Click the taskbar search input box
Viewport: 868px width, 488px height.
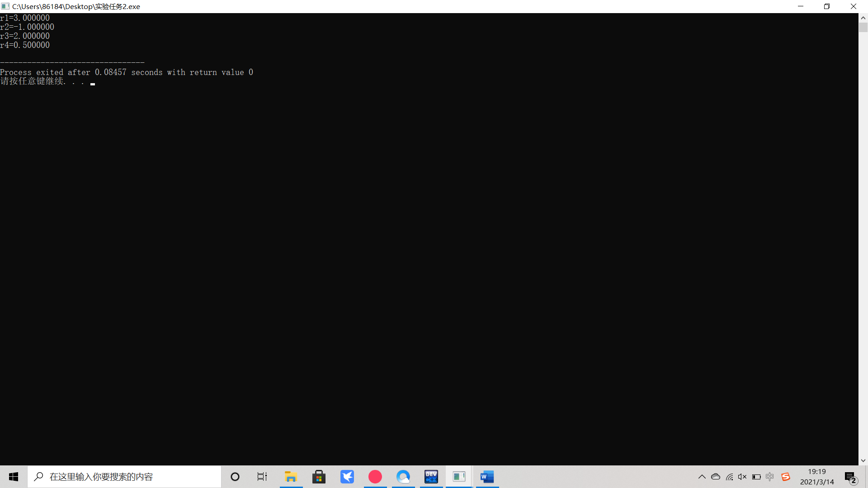[124, 477]
